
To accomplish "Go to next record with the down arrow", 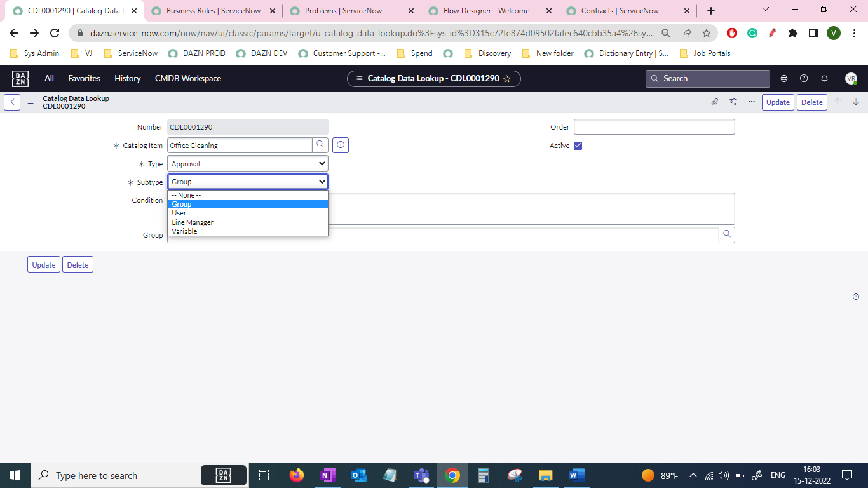I will tap(856, 102).
